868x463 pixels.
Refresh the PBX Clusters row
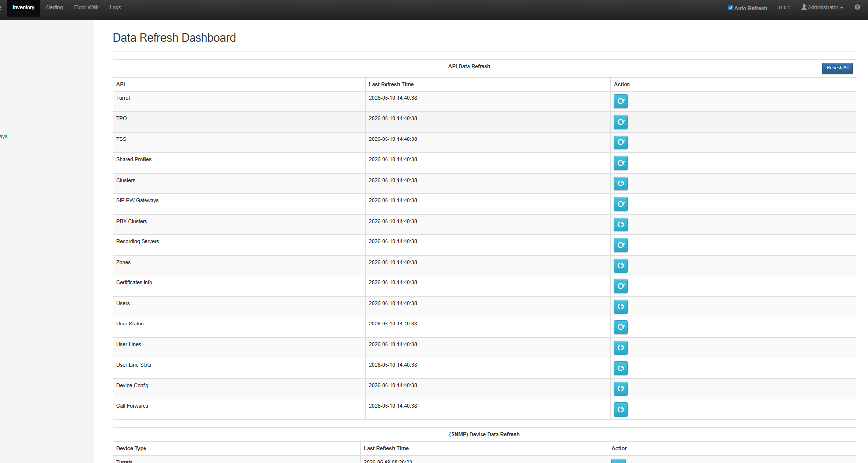[621, 225]
